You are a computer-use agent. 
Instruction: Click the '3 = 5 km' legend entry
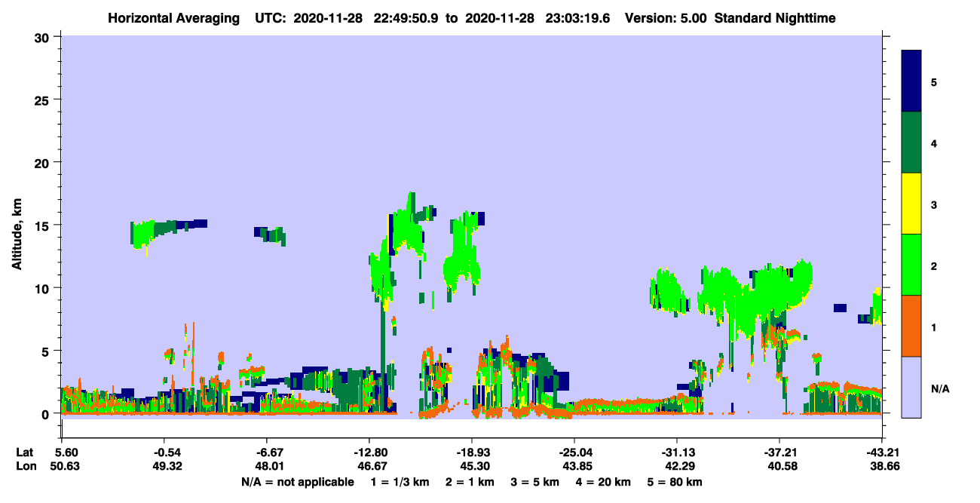click(534, 482)
